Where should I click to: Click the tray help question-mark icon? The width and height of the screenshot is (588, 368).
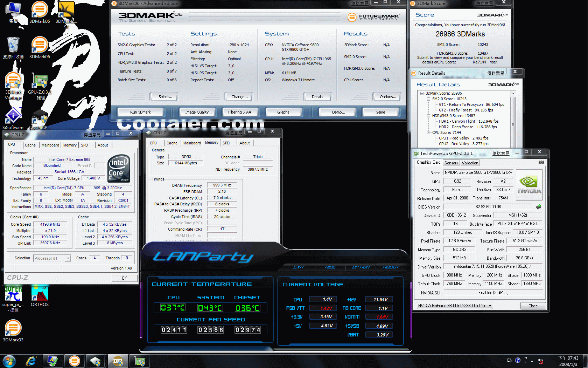point(518,360)
